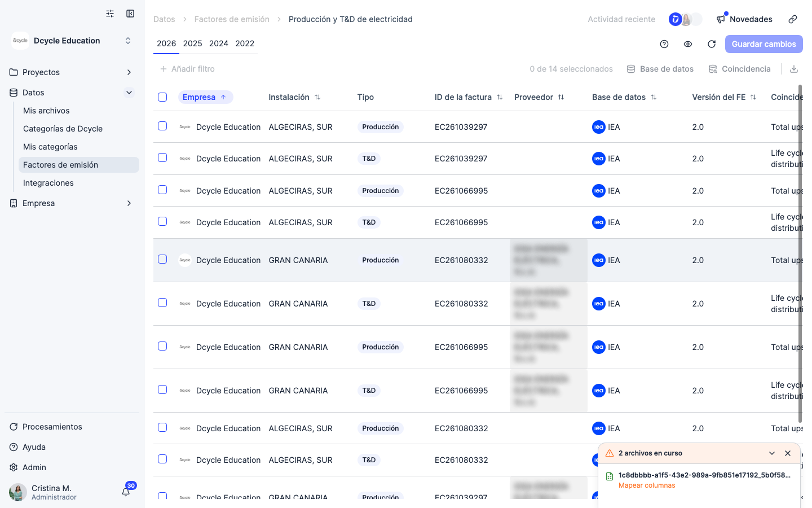Open the Base de datos toolbar selector

[660, 69]
